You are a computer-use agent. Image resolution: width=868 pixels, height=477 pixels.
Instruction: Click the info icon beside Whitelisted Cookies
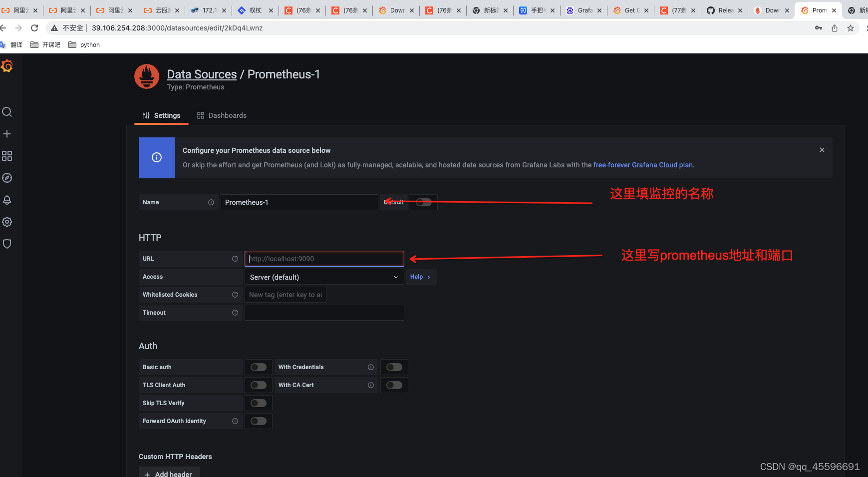235,295
